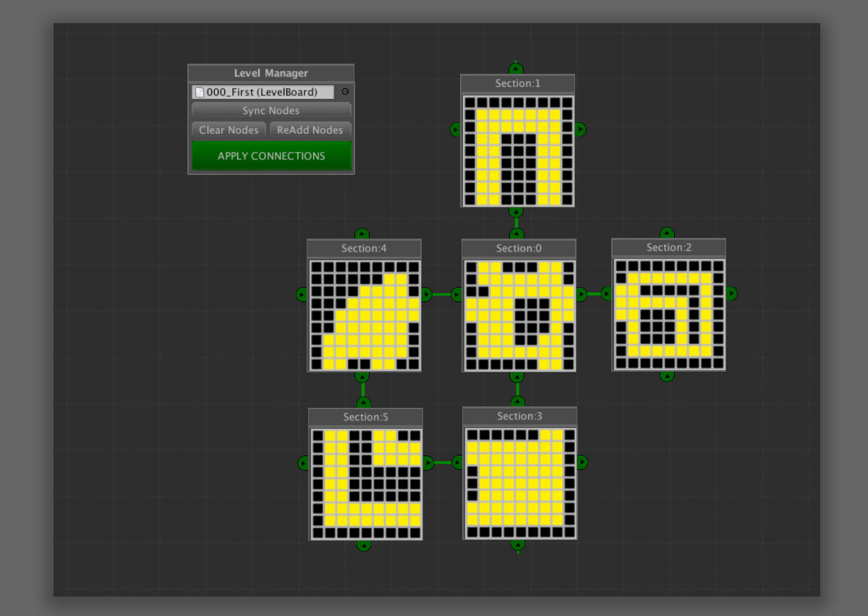Click the bottom connector knob of Section:5
The image size is (868, 616).
point(364,545)
